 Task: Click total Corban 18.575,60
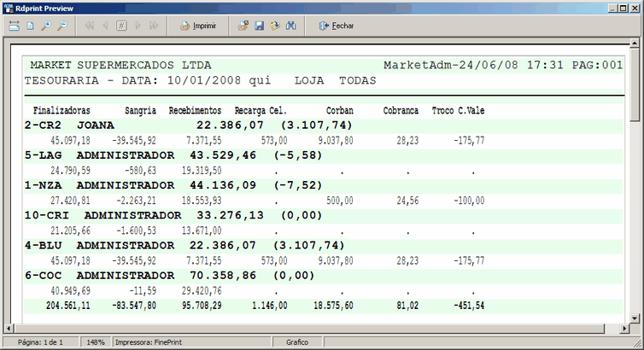point(333,306)
